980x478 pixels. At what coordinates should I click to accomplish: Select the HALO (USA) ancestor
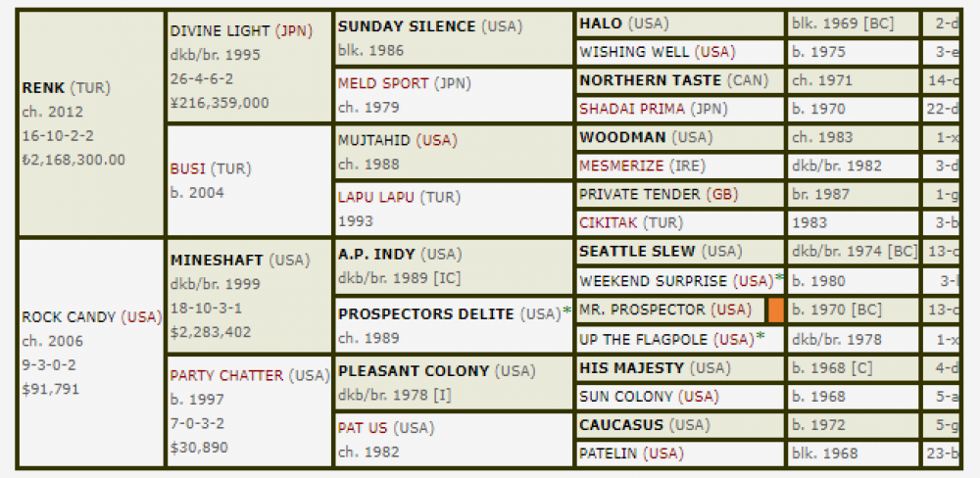[x=623, y=24]
